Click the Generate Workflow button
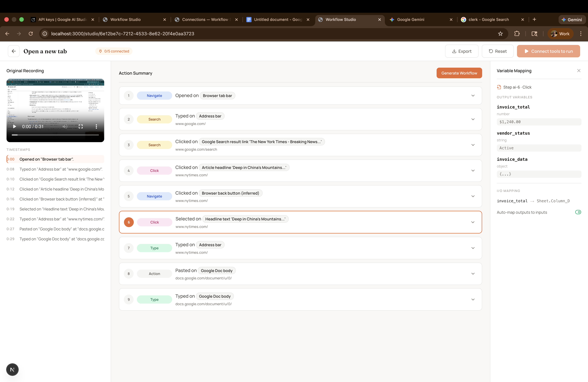 click(459, 73)
